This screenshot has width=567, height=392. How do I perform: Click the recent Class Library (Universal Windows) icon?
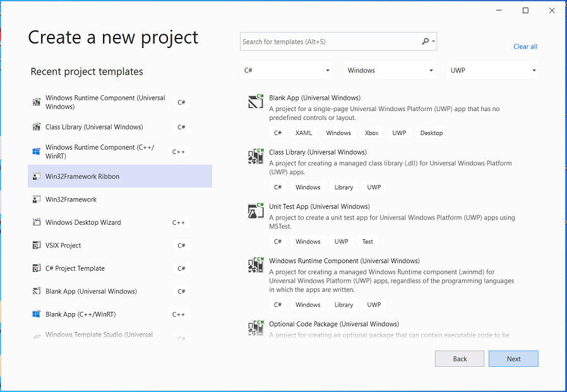pos(37,127)
